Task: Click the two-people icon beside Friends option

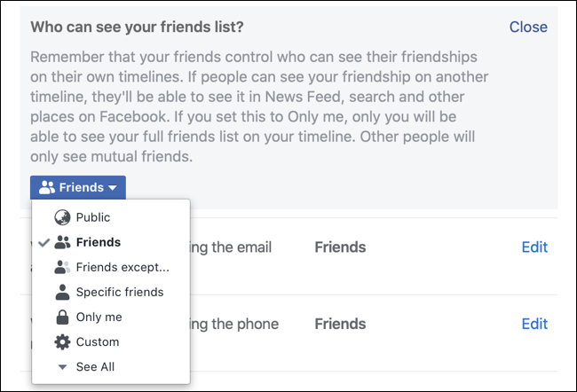Action: 62,242
